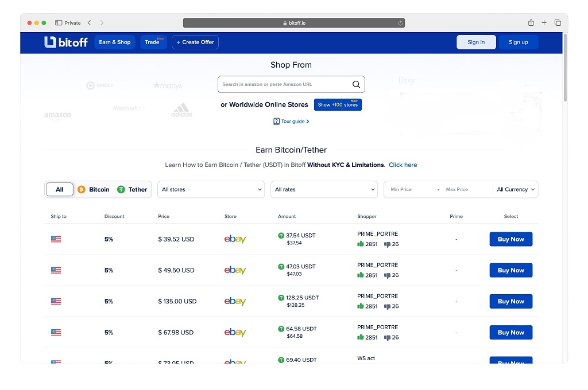Screen dimensions: 588x390
Task: Click the Safari share icon
Action: [531, 23]
